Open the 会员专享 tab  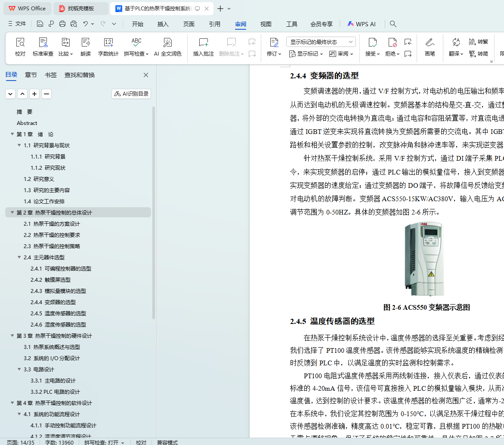tap(322, 24)
